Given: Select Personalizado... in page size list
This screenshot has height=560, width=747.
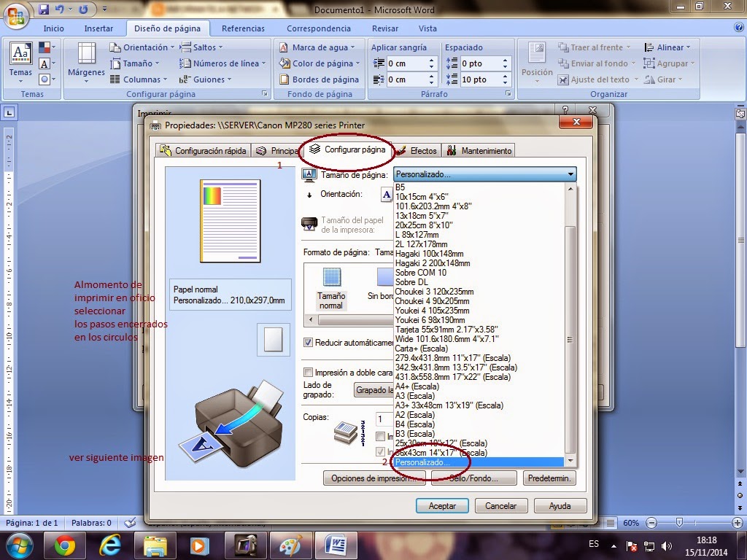Looking at the screenshot, I should tap(479, 462).
